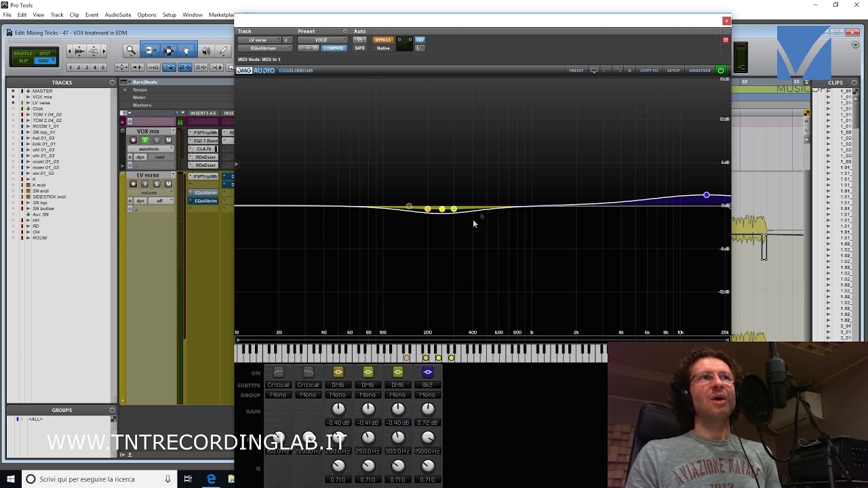This screenshot has width=868, height=488.
Task: Record-enable the VOX mia track
Action: click(133, 140)
